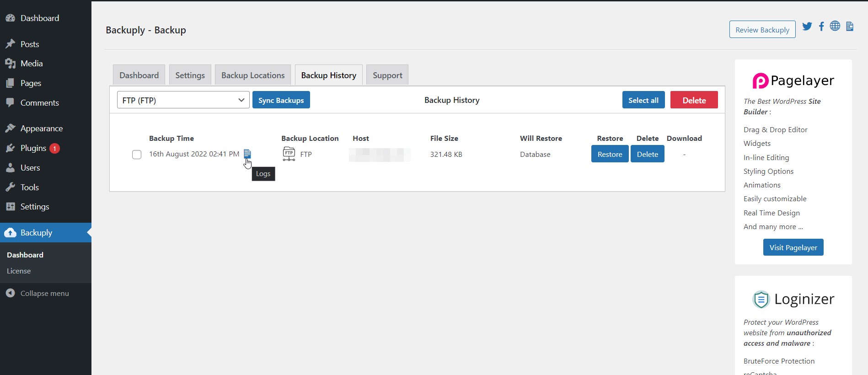Click the red Delete button
Image resolution: width=868 pixels, height=375 pixels.
(694, 100)
